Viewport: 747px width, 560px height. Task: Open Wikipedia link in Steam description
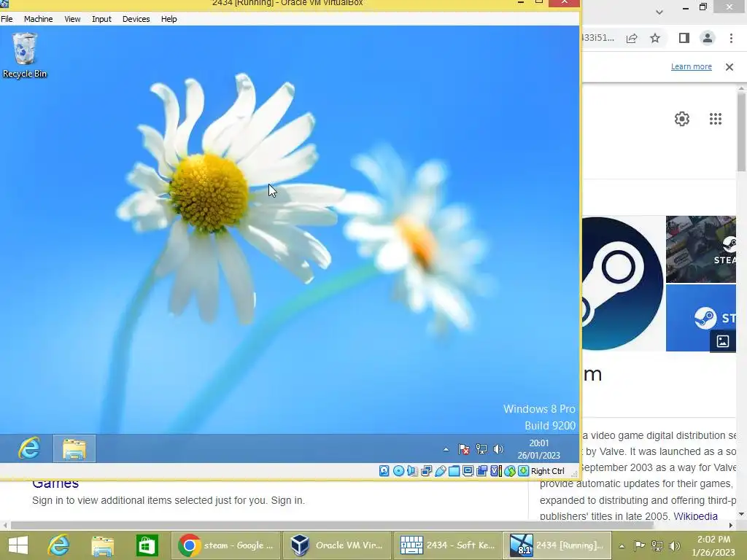(x=695, y=516)
